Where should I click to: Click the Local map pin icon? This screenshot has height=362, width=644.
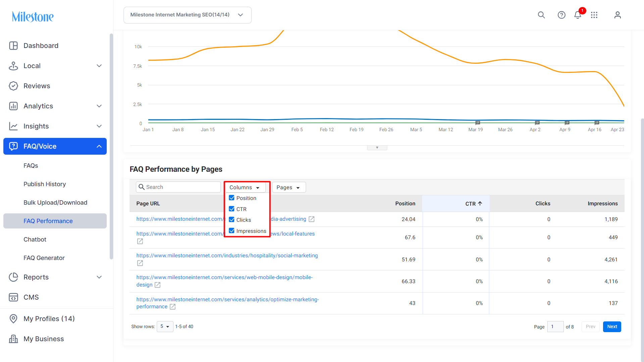click(x=13, y=66)
